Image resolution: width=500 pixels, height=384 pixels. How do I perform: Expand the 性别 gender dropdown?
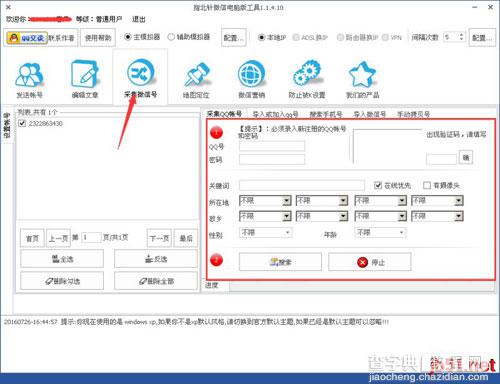coord(266,232)
